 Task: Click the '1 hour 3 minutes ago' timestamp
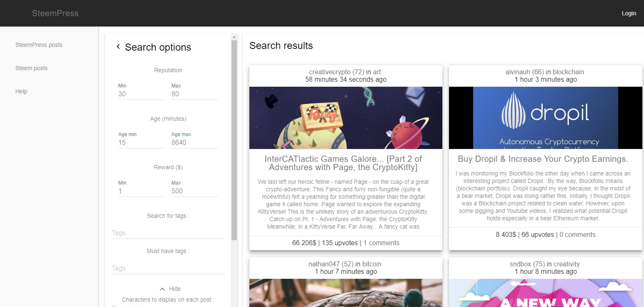coord(546,80)
